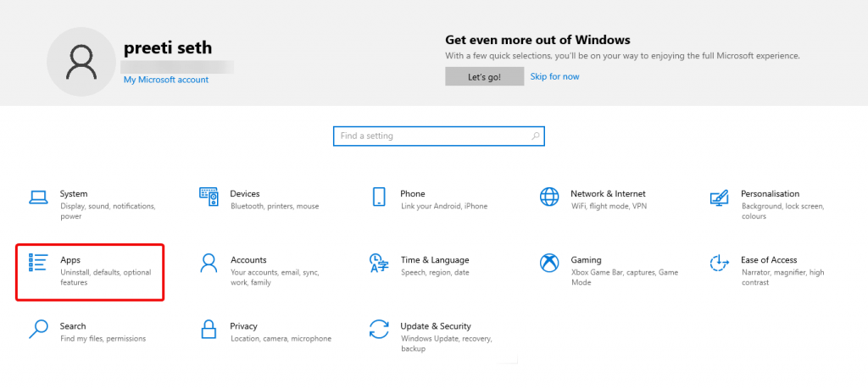Open the Network & Internet globe icon
This screenshot has height=389, width=868.
pyautogui.click(x=549, y=197)
